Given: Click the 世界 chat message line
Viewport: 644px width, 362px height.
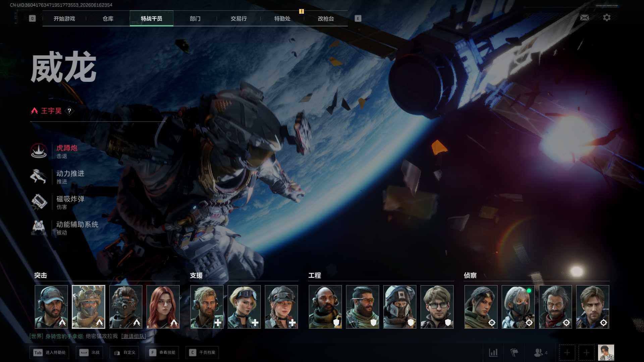Looking at the screenshot, I should tap(88, 336).
